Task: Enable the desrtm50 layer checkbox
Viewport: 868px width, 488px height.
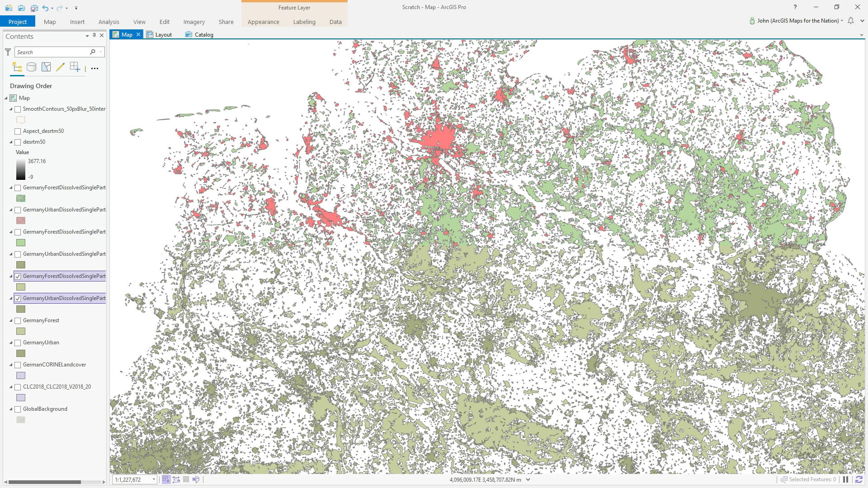Action: point(18,142)
